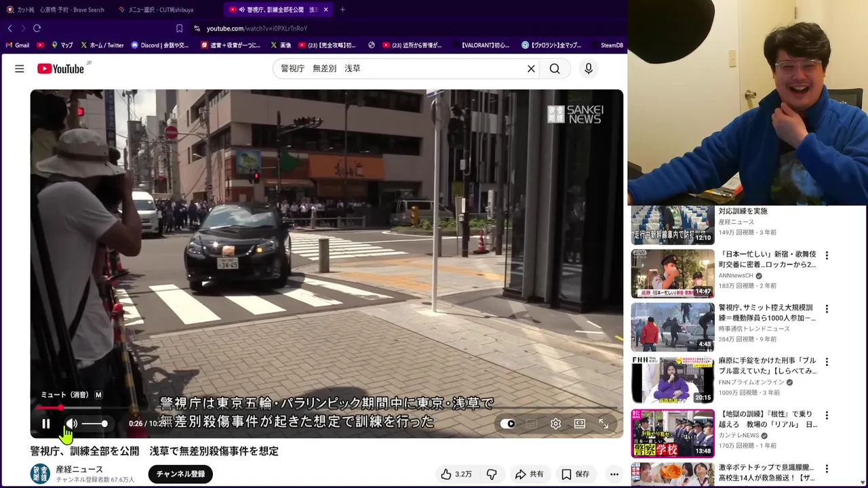Go to YouTube home via logo

[60, 68]
